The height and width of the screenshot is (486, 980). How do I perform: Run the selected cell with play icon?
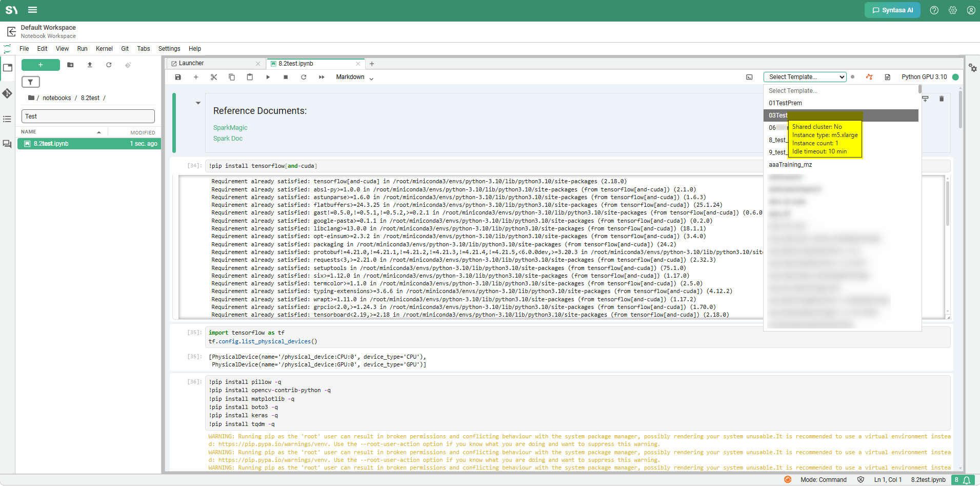pos(268,77)
